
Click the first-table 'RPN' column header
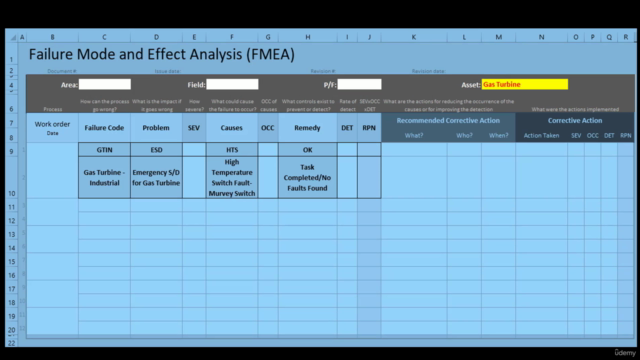tap(369, 128)
